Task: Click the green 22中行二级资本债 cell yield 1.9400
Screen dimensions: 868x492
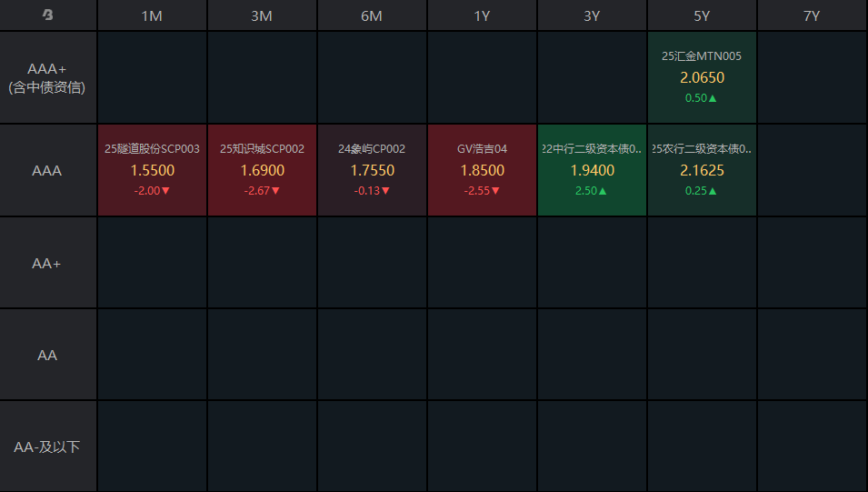Action: [x=592, y=170]
